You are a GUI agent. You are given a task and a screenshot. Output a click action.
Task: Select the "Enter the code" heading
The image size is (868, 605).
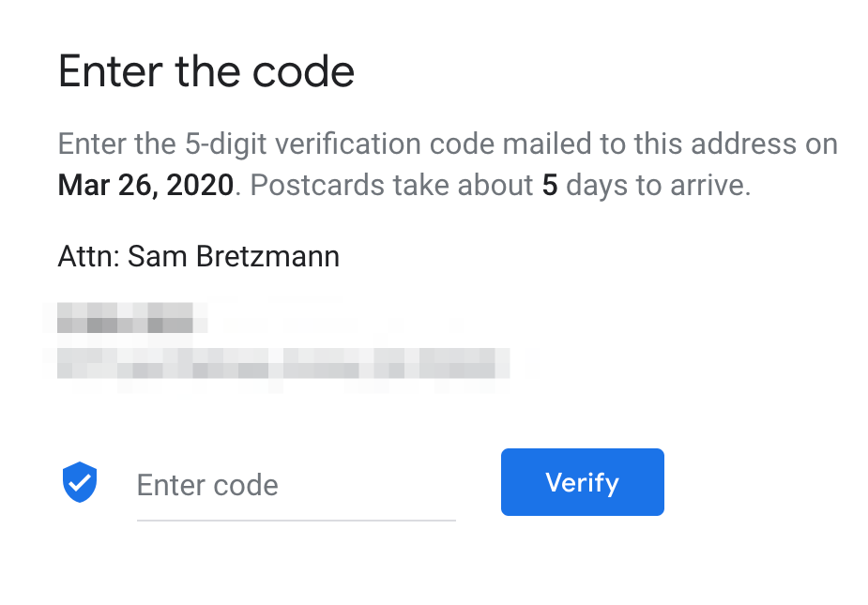click(x=206, y=72)
